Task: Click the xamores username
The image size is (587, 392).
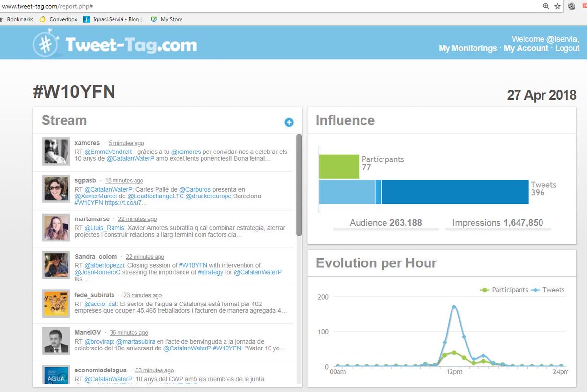Action: (x=87, y=143)
